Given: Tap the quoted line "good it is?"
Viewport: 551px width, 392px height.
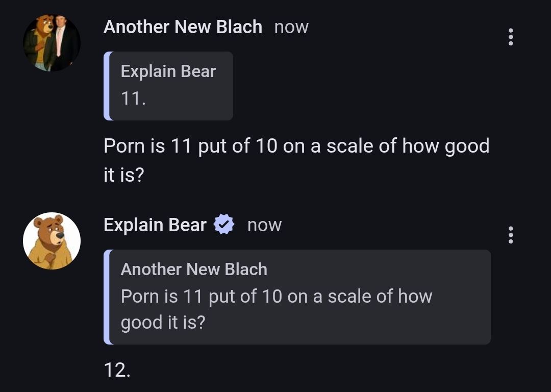Looking at the screenshot, I should point(162,322).
